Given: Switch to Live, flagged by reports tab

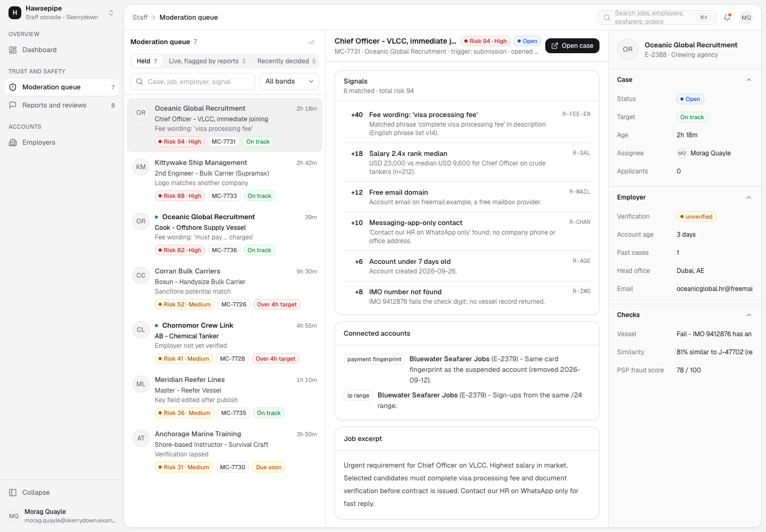Looking at the screenshot, I should 207,61.
